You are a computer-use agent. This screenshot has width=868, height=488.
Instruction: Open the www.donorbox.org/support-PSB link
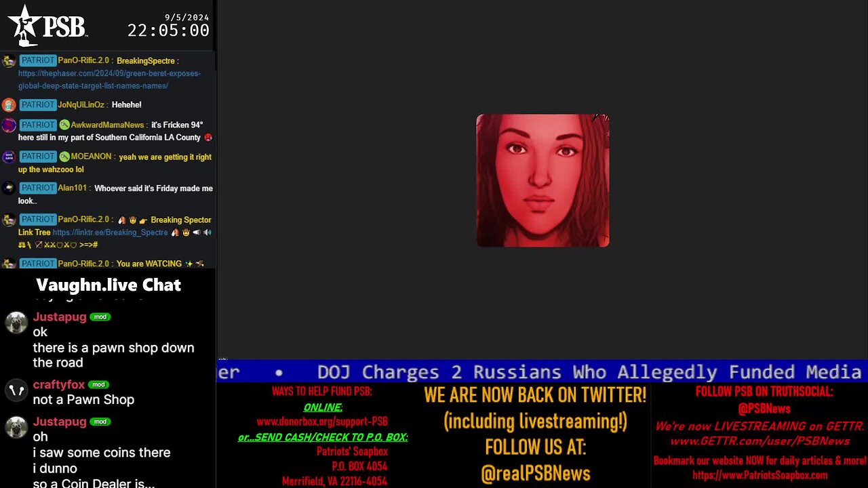(322, 421)
